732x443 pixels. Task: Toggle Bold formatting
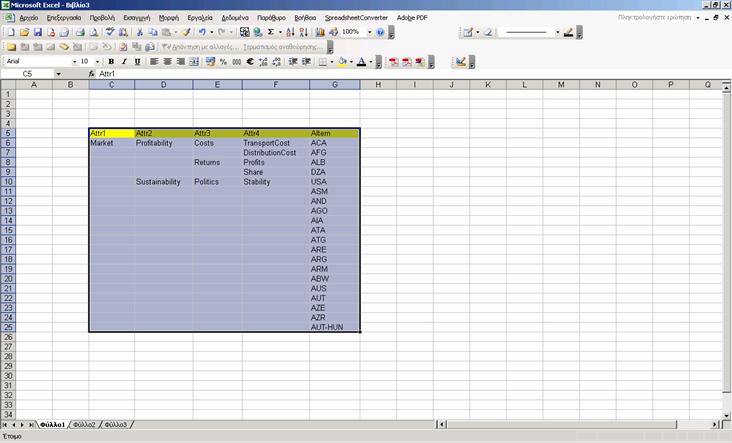point(111,62)
